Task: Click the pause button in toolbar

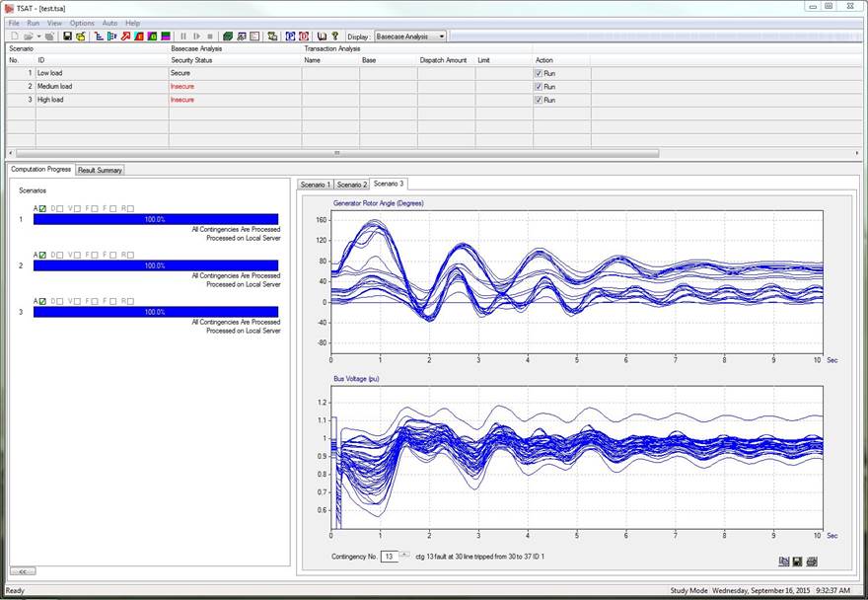Action: tap(183, 37)
